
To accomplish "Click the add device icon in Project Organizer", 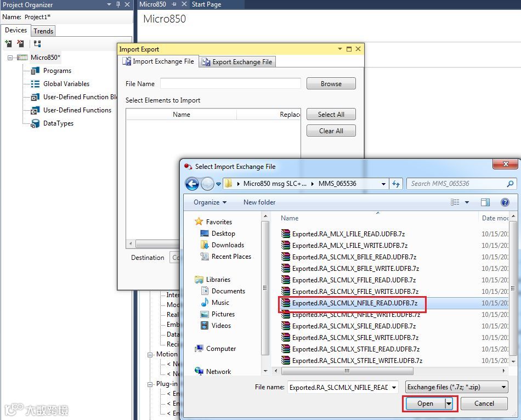I will [x=8, y=43].
